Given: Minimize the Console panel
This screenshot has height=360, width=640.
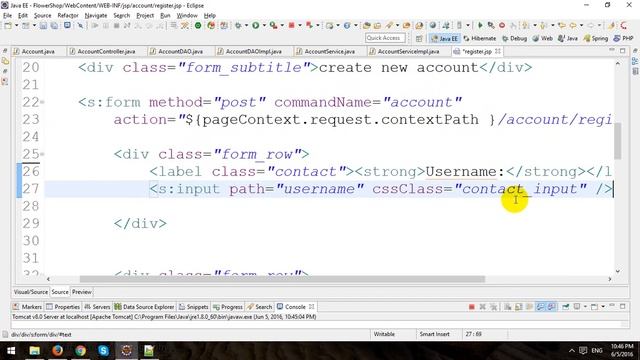Looking at the screenshot, I should [611, 306].
